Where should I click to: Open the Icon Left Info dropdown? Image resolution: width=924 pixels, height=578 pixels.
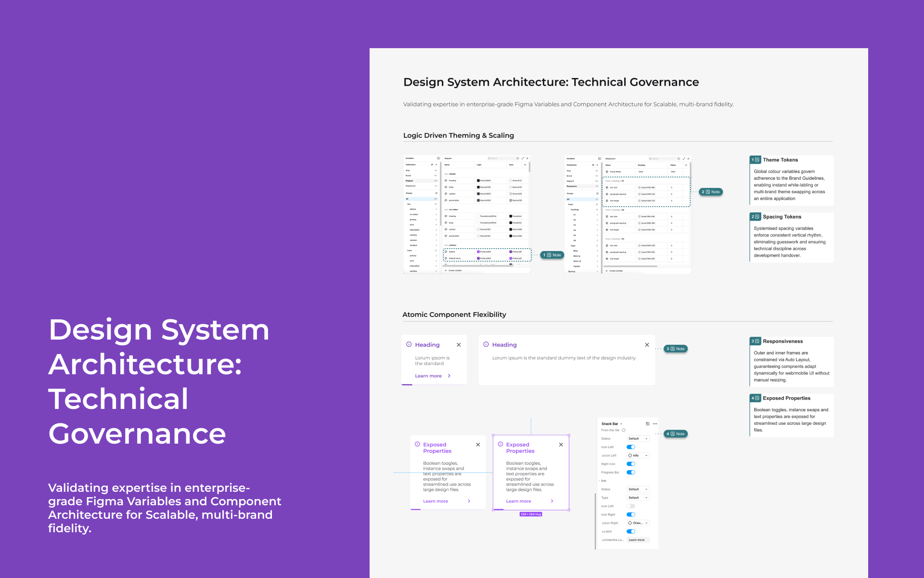638,456
